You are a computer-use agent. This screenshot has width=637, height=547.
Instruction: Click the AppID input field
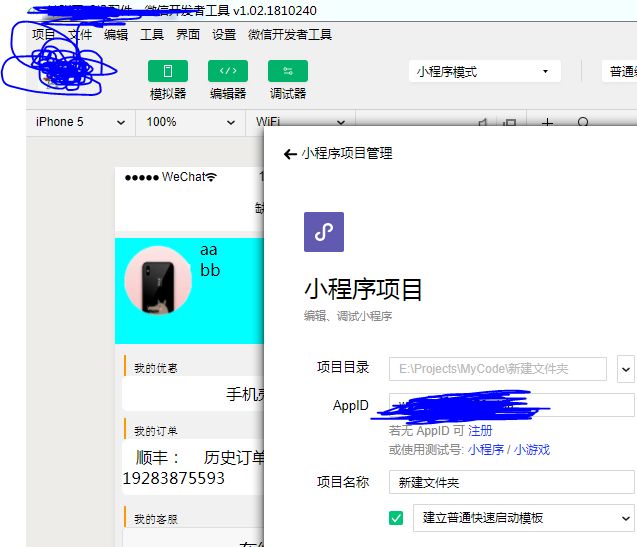511,405
